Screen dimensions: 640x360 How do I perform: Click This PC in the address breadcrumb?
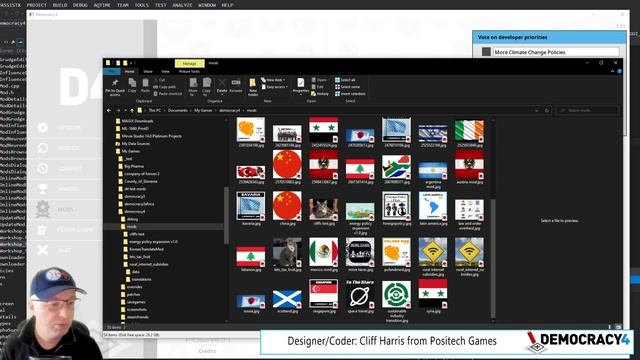[x=154, y=111]
